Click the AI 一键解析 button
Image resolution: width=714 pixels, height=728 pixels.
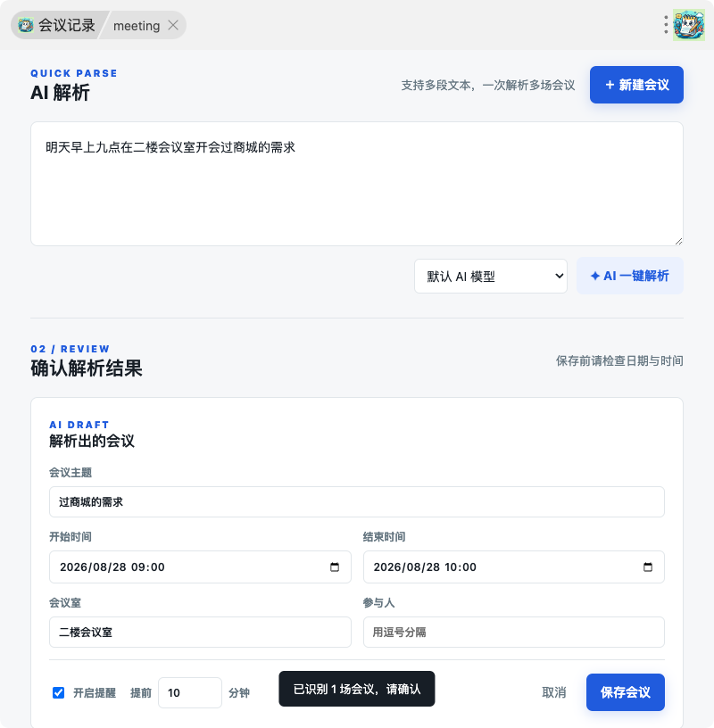(630, 276)
